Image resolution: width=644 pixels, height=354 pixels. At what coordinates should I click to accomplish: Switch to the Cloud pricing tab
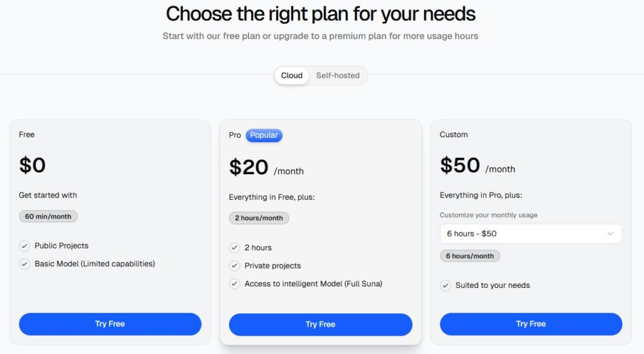coord(292,75)
